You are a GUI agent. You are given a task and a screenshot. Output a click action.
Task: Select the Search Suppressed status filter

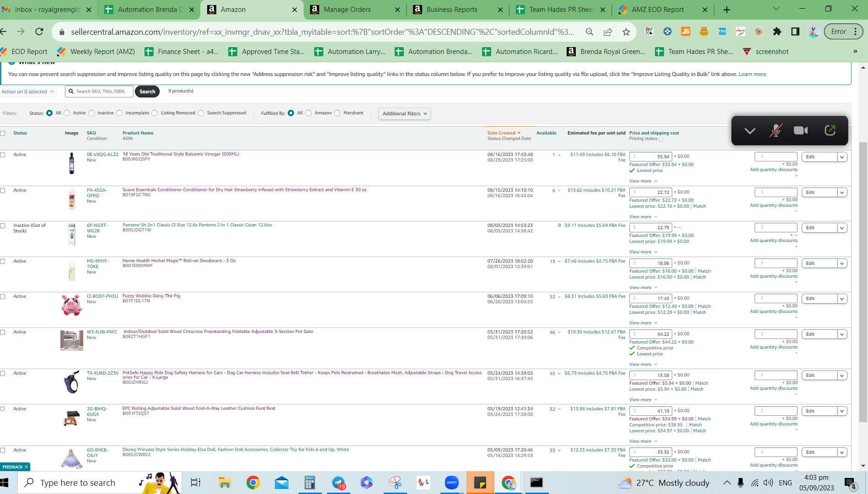tap(201, 113)
